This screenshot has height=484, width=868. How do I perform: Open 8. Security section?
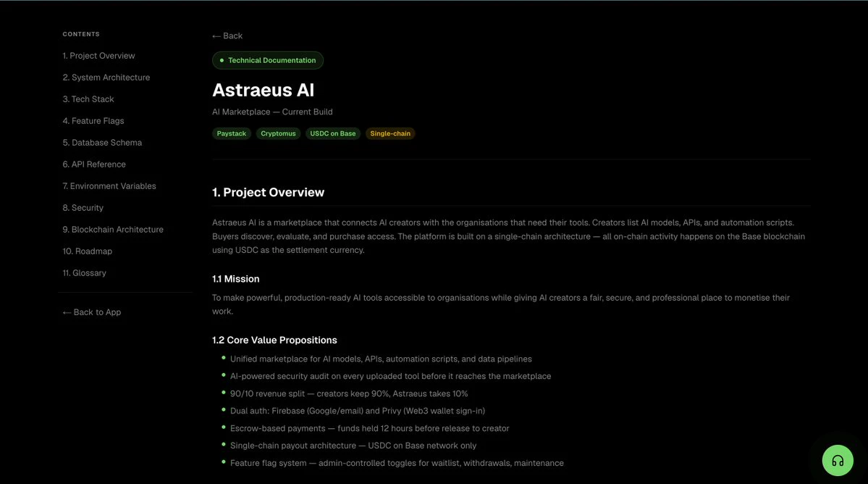coord(83,208)
